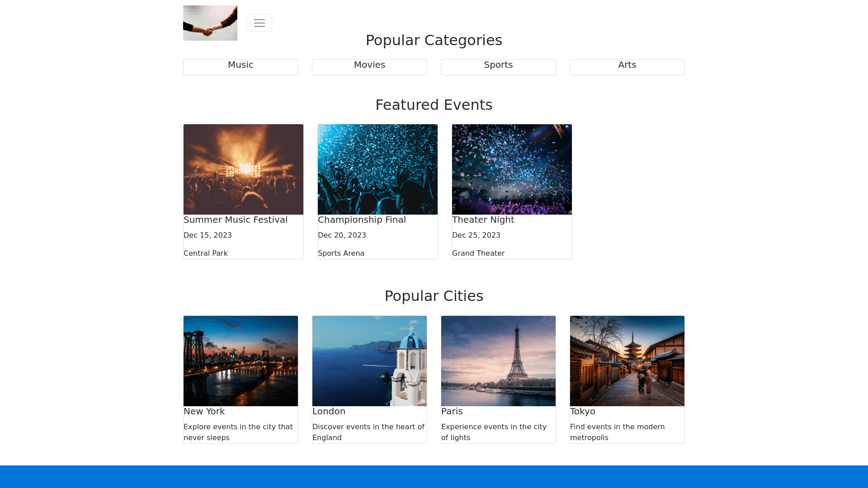868x488 pixels.
Task: View the Theater Night confetti image
Action: pyautogui.click(x=512, y=169)
